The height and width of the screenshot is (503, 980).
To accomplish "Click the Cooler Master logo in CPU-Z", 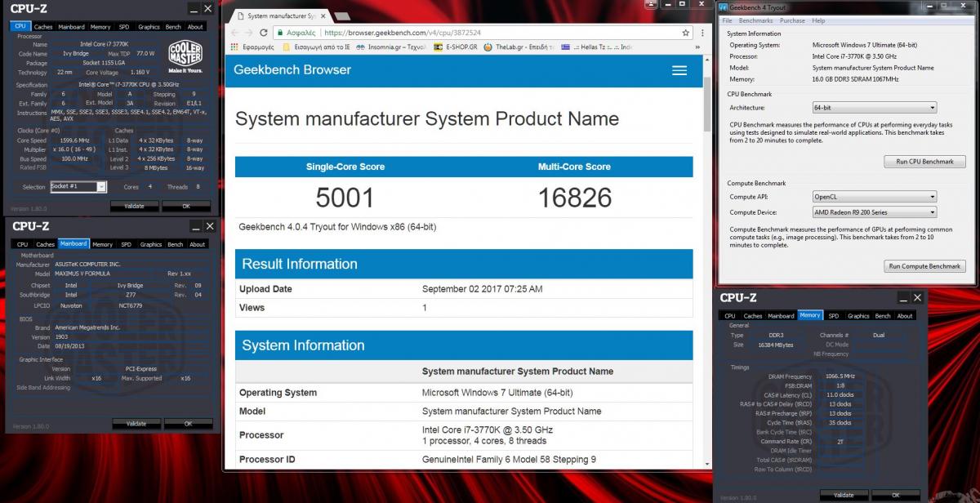I will (185, 56).
